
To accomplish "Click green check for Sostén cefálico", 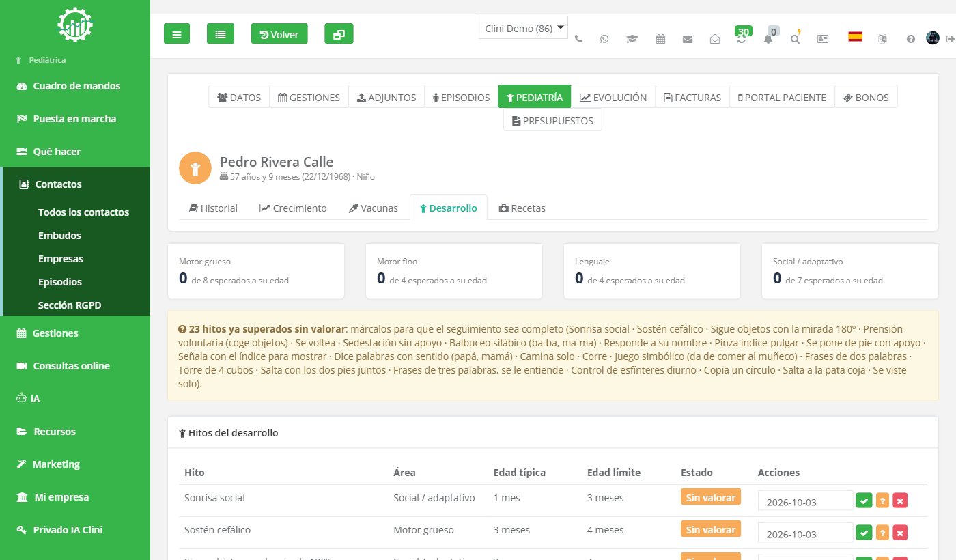I will tap(864, 533).
